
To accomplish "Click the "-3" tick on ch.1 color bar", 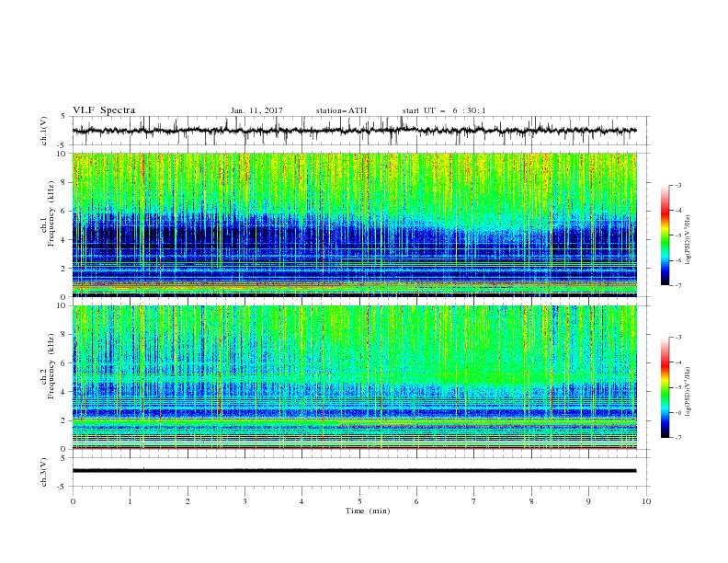I will click(x=678, y=185).
